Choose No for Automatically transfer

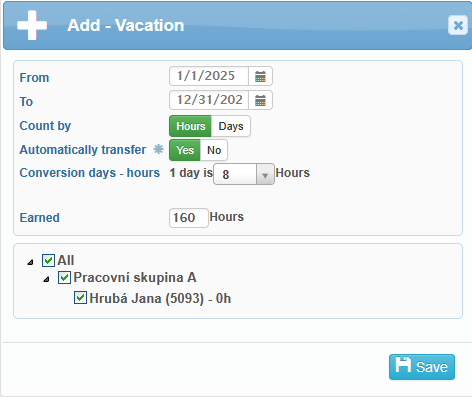pyautogui.click(x=214, y=150)
